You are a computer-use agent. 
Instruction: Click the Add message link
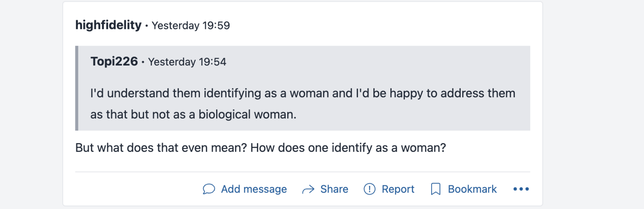tap(253, 189)
